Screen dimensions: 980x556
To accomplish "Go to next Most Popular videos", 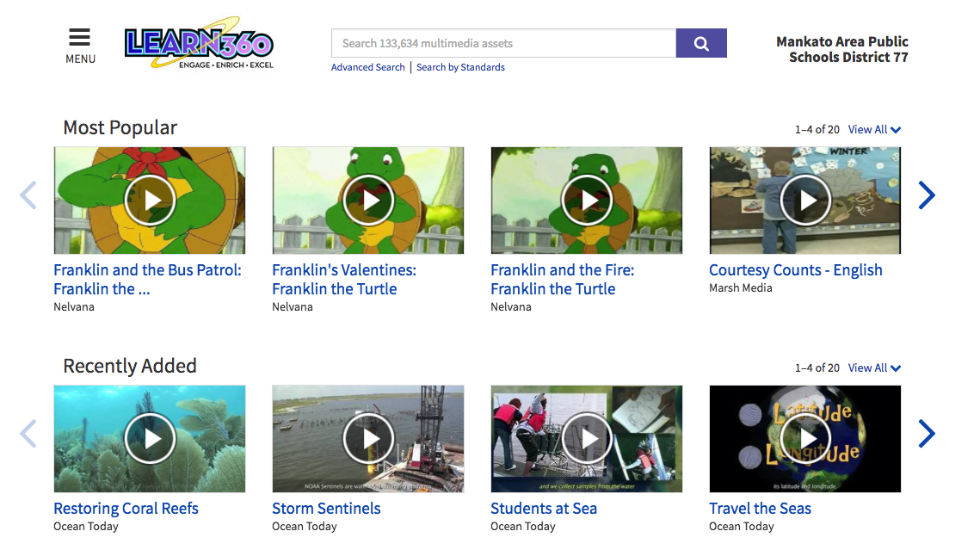I will coord(927,195).
